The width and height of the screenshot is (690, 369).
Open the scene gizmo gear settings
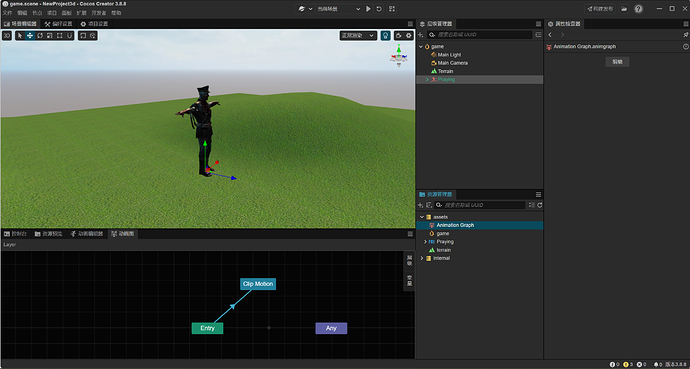409,36
